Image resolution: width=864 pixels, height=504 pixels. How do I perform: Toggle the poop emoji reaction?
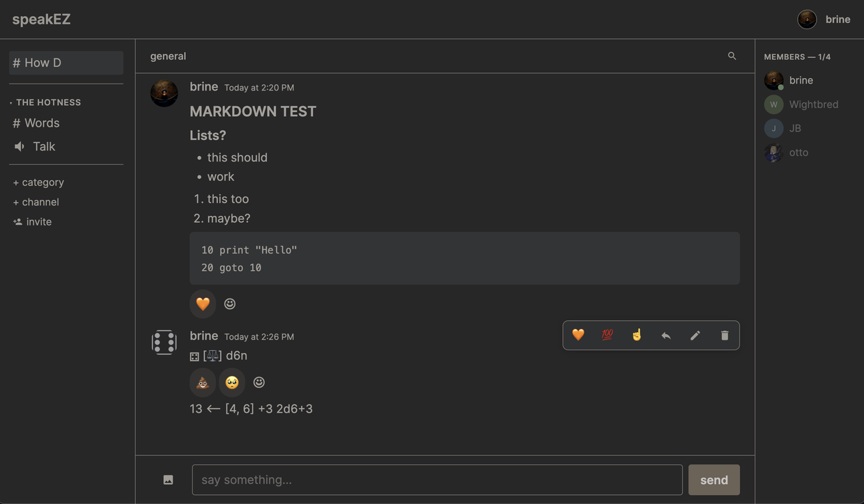pyautogui.click(x=203, y=382)
